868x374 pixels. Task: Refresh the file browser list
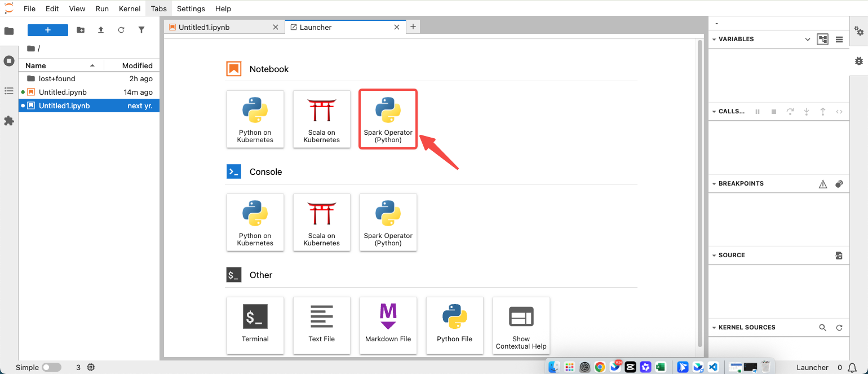coord(121,30)
